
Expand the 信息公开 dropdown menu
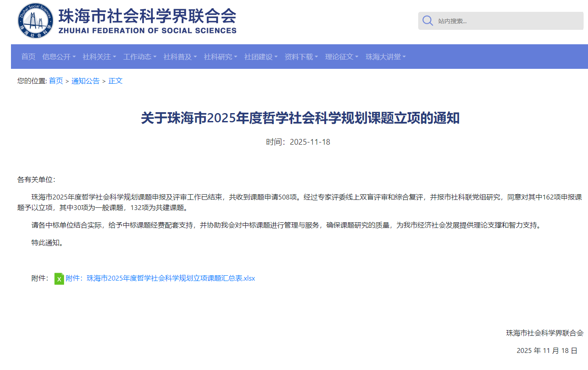pos(59,57)
